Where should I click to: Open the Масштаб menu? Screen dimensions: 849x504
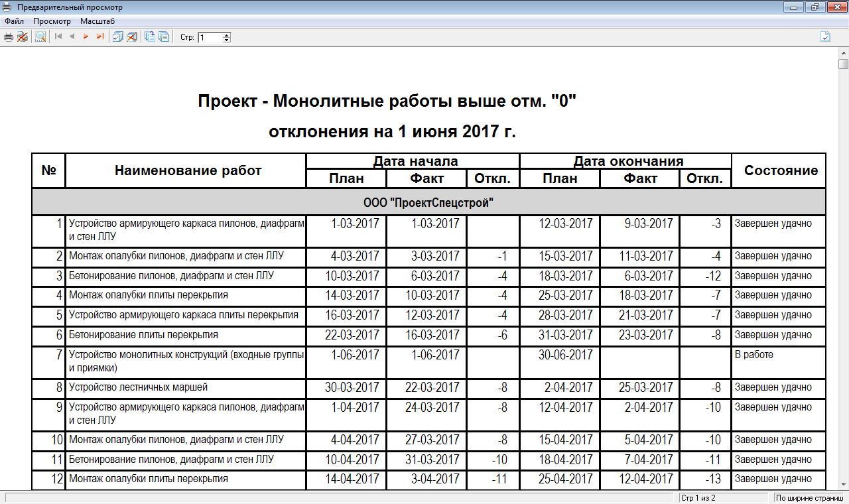click(98, 21)
